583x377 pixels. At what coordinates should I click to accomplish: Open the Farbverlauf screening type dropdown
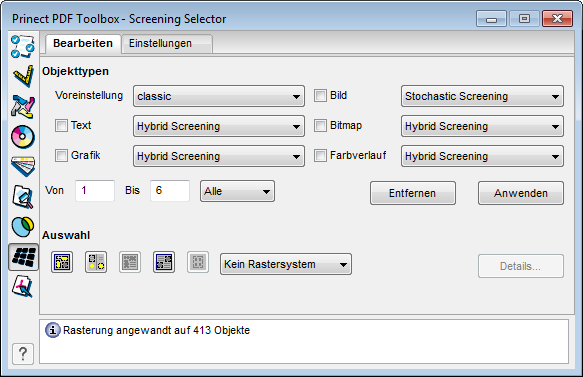(482, 156)
